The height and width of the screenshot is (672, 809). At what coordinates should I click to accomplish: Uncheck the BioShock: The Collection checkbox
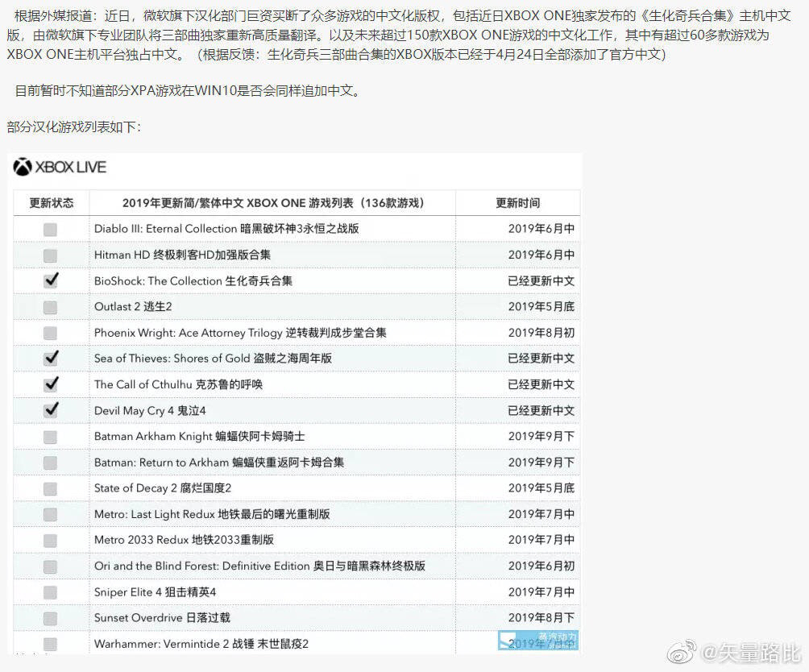[51, 280]
